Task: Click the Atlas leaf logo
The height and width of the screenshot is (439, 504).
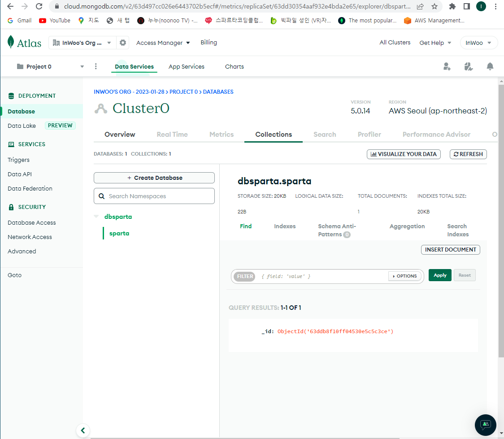Action: (x=11, y=42)
